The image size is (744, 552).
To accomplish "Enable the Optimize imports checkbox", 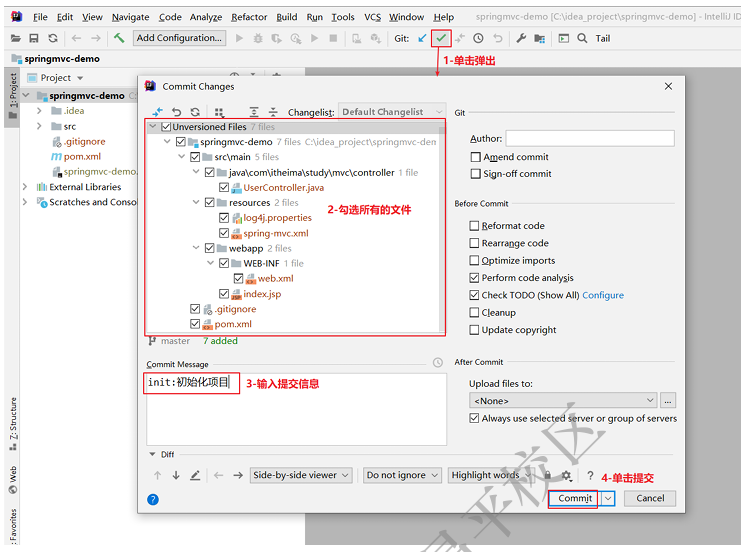I will click(474, 260).
